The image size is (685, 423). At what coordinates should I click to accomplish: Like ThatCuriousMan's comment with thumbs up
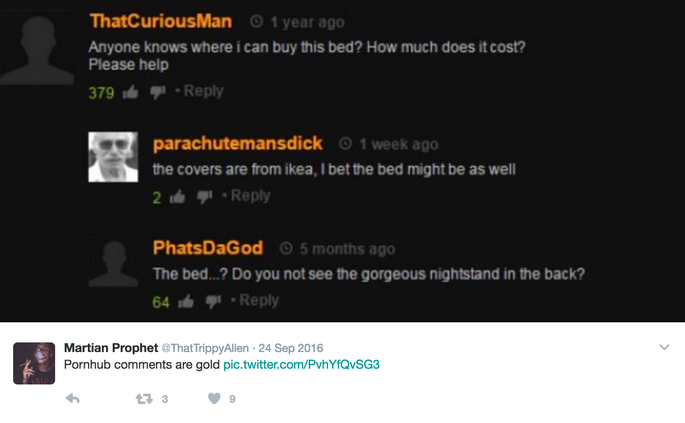130,92
